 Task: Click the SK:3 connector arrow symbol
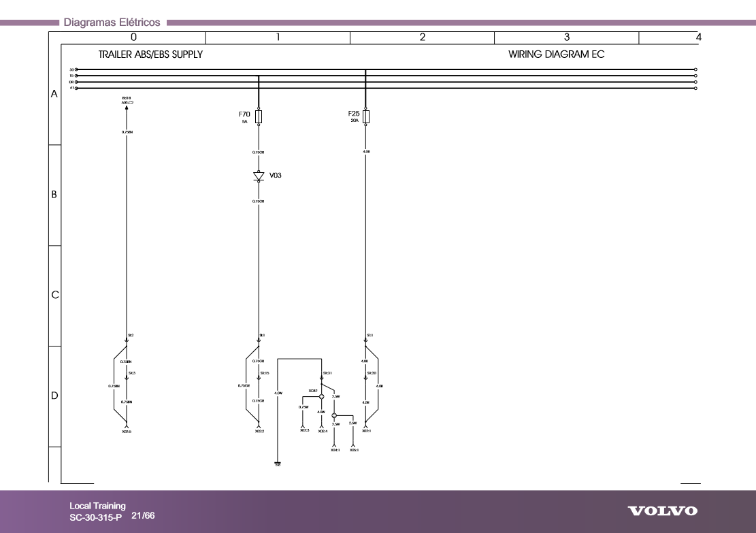click(127, 378)
